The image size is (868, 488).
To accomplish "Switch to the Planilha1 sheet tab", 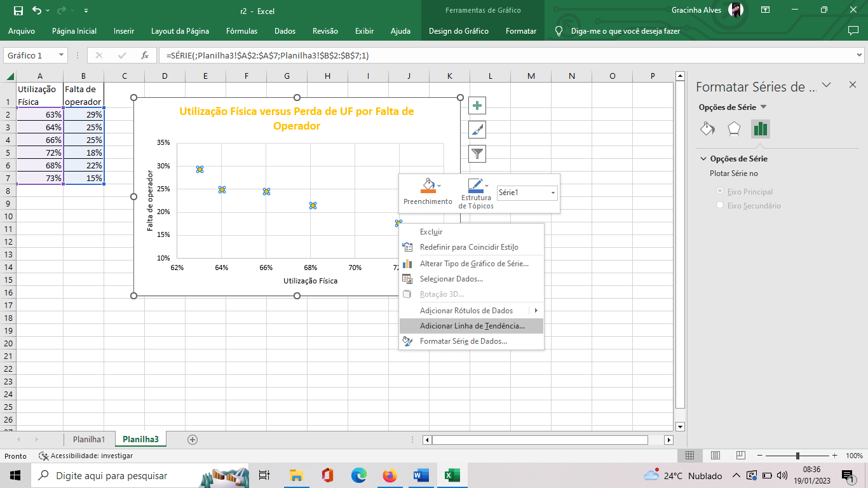I will pos(89,439).
